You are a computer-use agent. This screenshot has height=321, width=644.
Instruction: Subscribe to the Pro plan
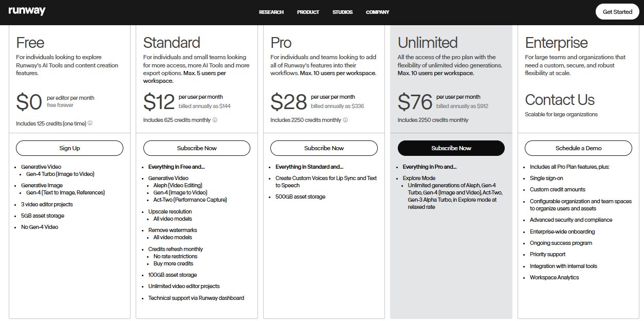pos(324,148)
